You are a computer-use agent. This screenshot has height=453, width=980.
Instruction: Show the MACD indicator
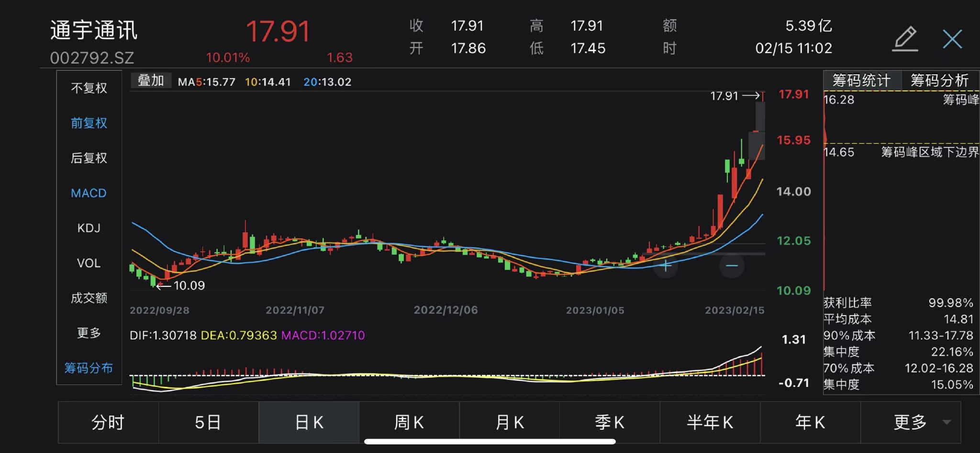[x=89, y=193]
